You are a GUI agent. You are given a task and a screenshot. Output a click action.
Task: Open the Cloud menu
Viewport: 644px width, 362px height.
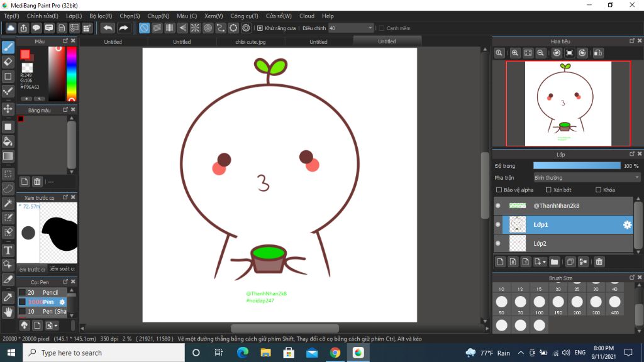tap(307, 16)
